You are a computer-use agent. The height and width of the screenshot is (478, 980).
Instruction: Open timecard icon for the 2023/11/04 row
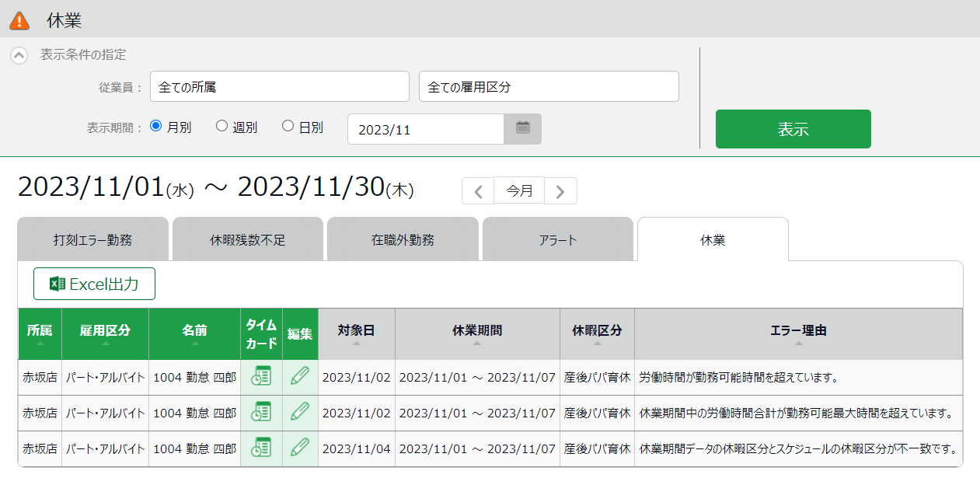point(261,448)
